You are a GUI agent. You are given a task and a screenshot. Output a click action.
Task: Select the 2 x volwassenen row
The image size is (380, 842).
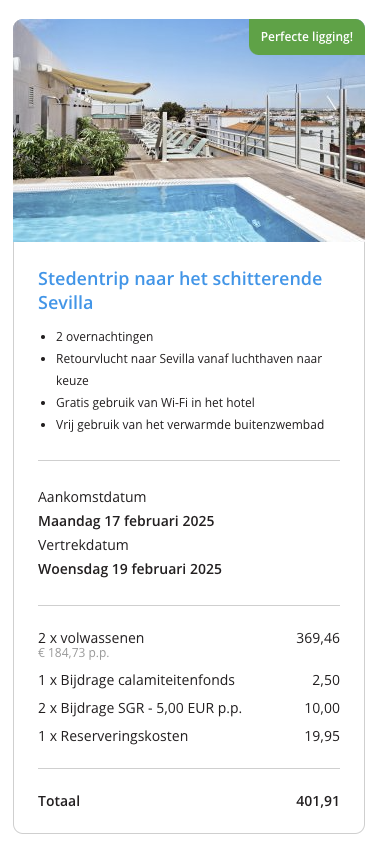189,644
